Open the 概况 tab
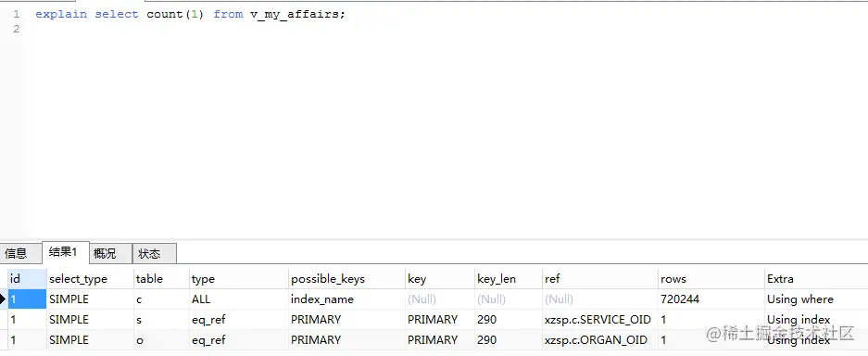The height and width of the screenshot is (356, 868). 110,254
